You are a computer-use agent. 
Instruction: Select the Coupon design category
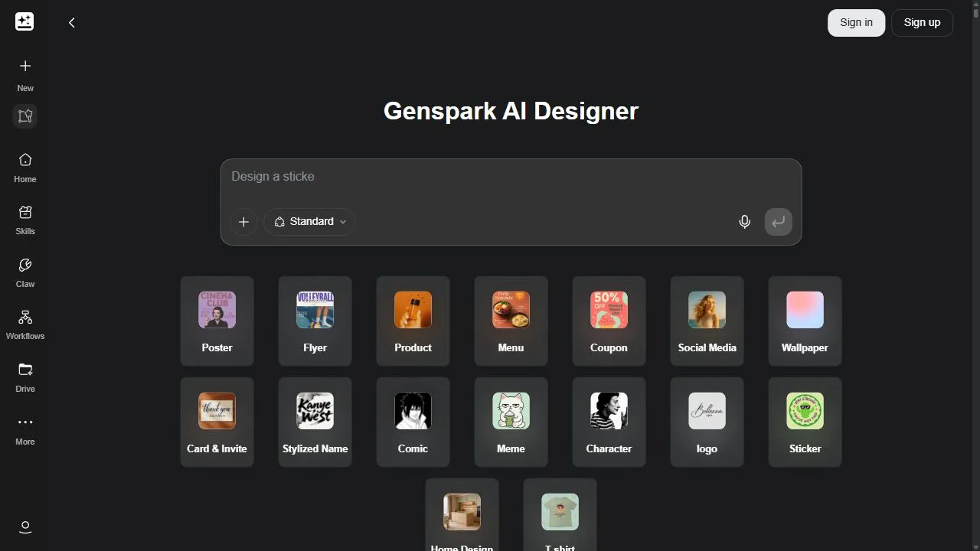click(609, 321)
